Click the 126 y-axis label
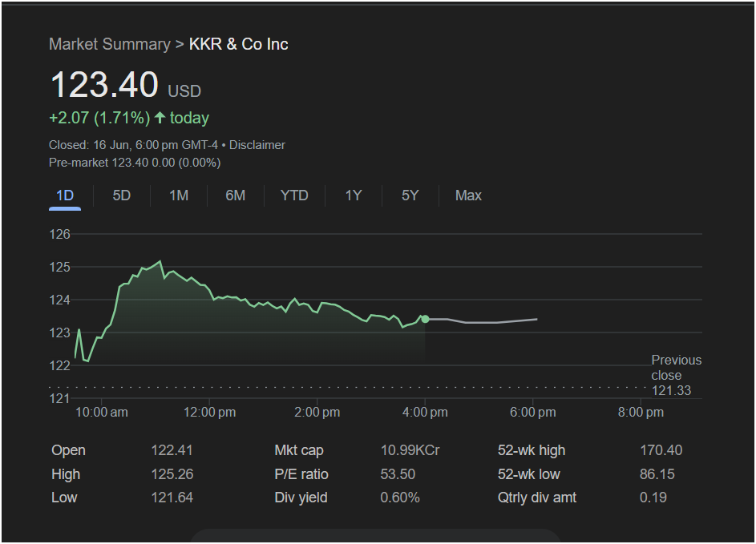 (60, 235)
